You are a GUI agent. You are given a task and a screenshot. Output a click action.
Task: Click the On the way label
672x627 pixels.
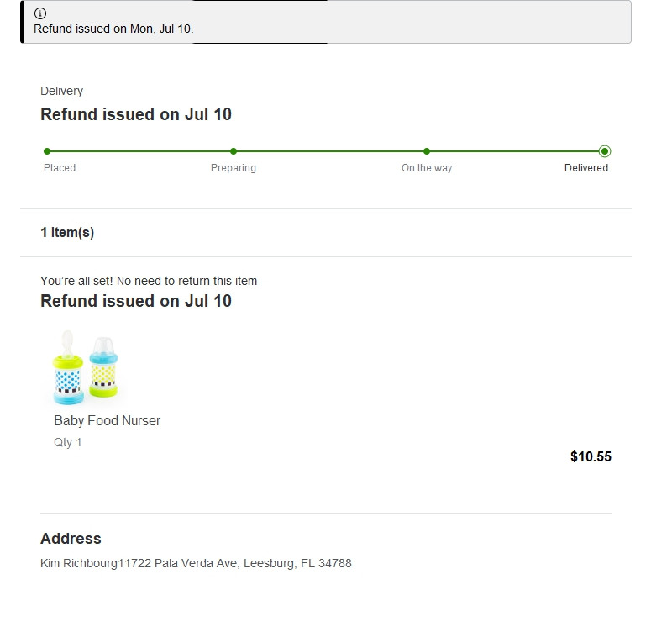point(427,168)
